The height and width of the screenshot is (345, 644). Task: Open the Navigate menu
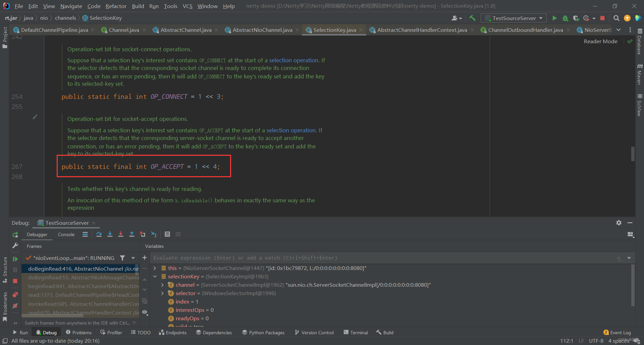click(71, 6)
